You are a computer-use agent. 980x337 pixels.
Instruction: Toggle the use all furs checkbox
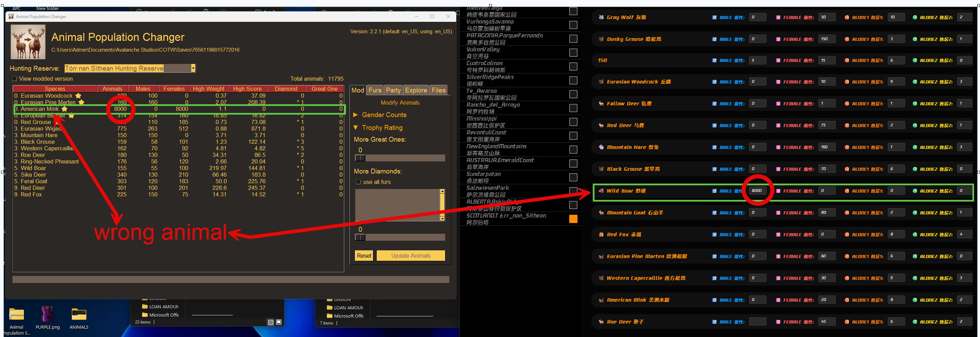[x=358, y=182]
